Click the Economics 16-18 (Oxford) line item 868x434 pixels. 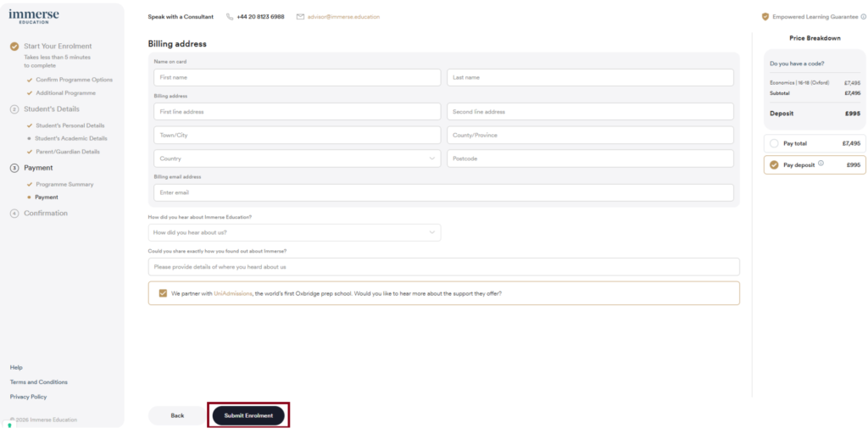point(799,83)
